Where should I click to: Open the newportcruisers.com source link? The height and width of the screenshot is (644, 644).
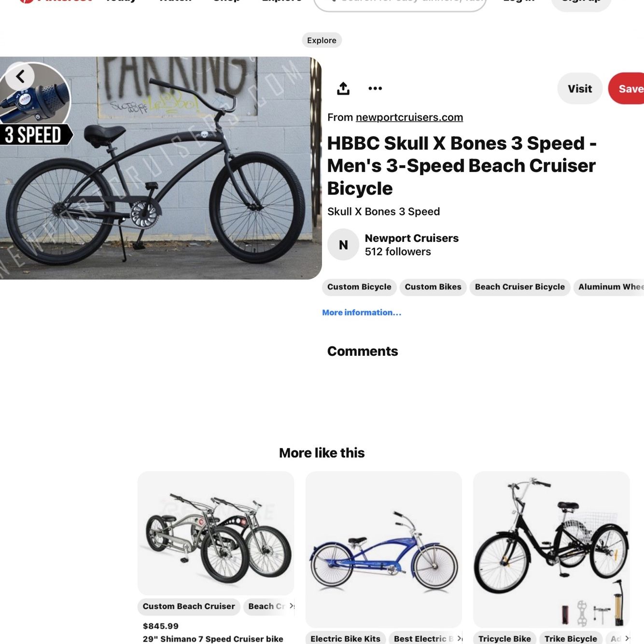click(409, 117)
